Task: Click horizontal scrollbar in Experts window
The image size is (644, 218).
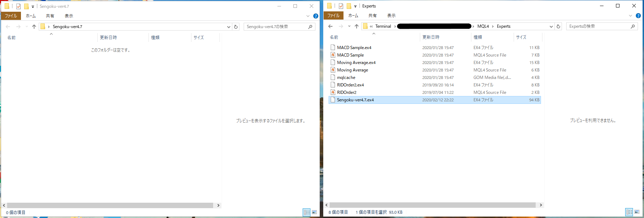Action: coord(432,205)
